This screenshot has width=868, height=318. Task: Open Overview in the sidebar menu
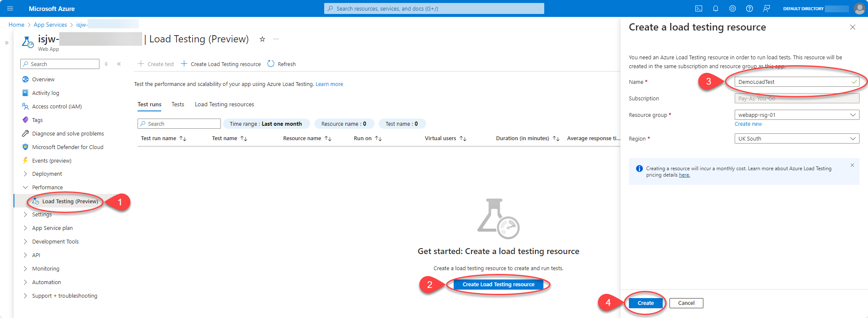(43, 79)
